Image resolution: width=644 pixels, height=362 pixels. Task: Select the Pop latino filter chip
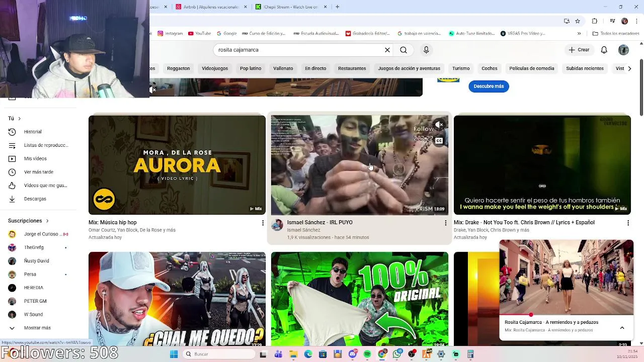pyautogui.click(x=251, y=68)
